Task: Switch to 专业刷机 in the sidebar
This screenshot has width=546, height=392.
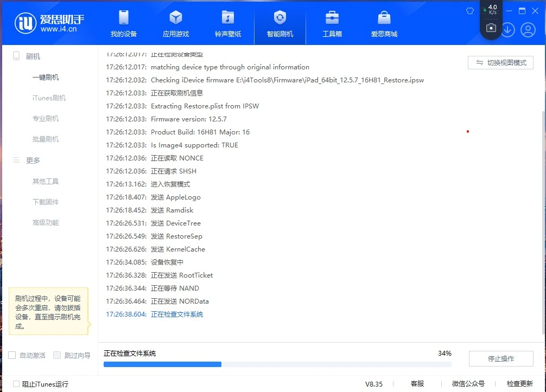Action: click(46, 119)
